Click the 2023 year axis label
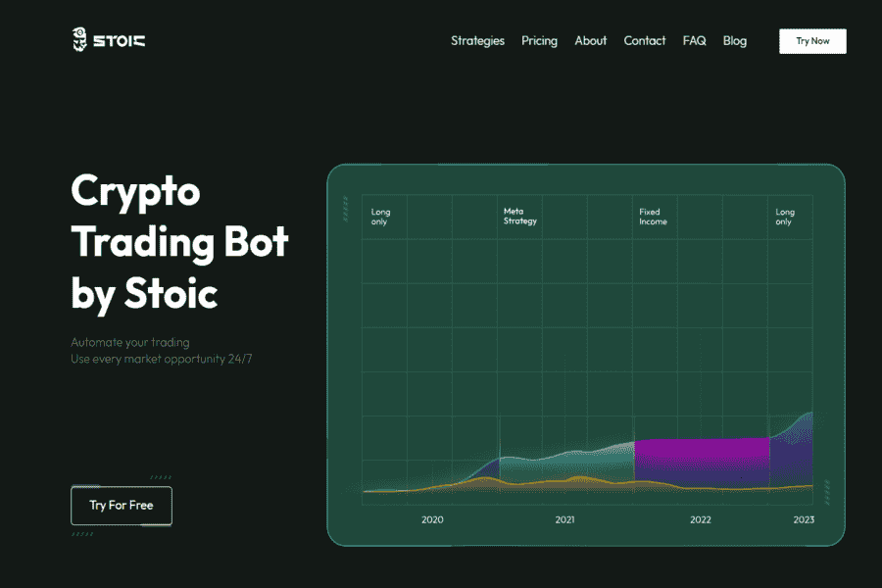 click(x=803, y=519)
